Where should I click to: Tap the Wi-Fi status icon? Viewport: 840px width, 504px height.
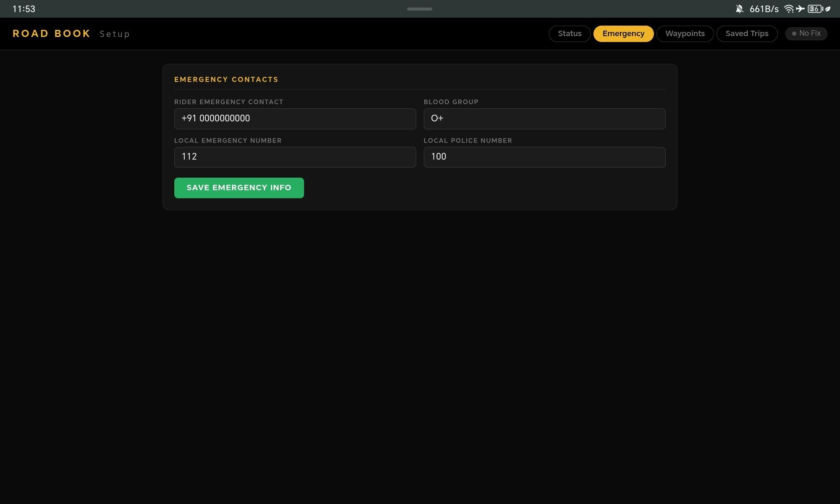coord(789,9)
